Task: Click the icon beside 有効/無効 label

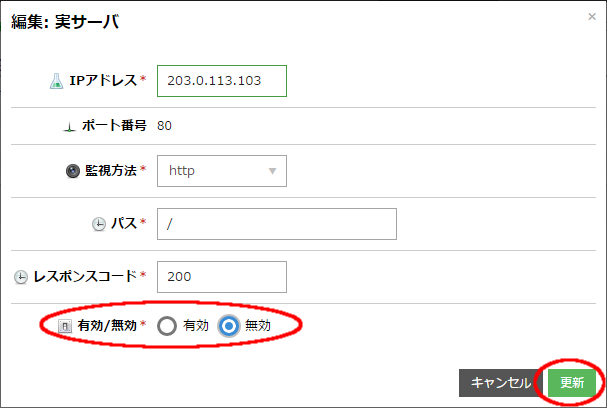Action: pos(64,326)
